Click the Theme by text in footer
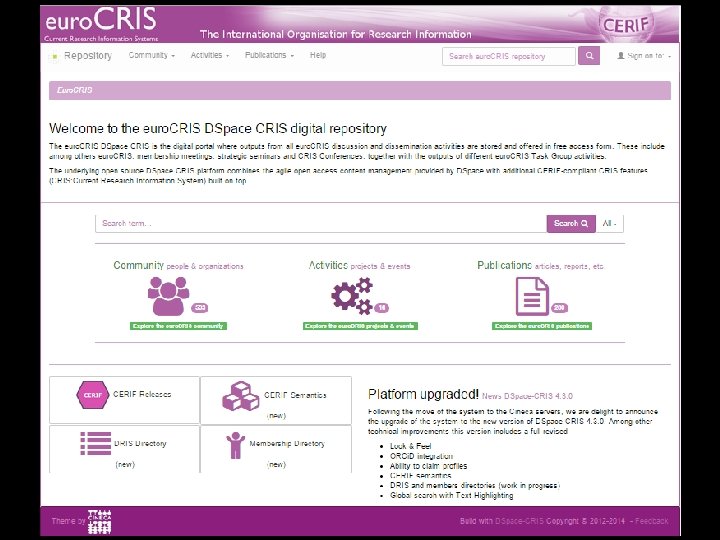The image size is (720, 540). click(x=68, y=521)
